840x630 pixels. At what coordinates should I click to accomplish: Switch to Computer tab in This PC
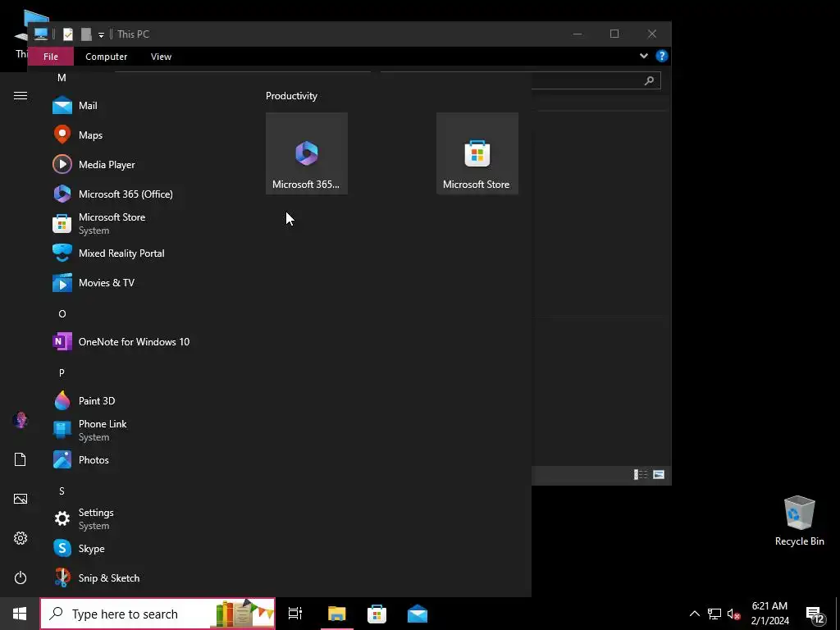click(106, 57)
